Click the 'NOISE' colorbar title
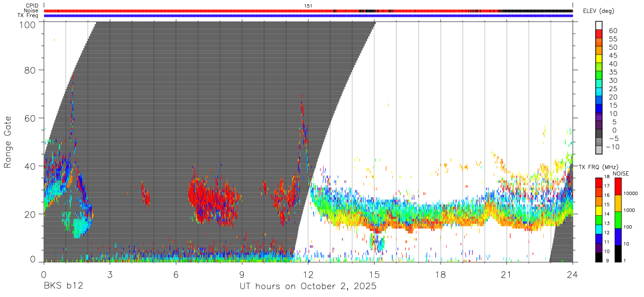 621,173
